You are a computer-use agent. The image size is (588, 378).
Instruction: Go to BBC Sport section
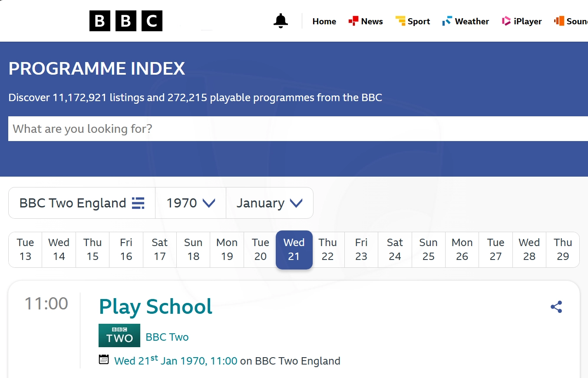click(x=413, y=21)
